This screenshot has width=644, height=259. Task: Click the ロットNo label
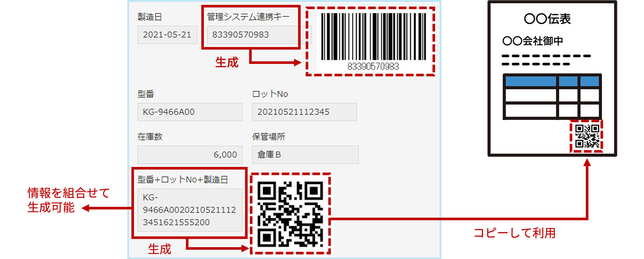pos(270,94)
